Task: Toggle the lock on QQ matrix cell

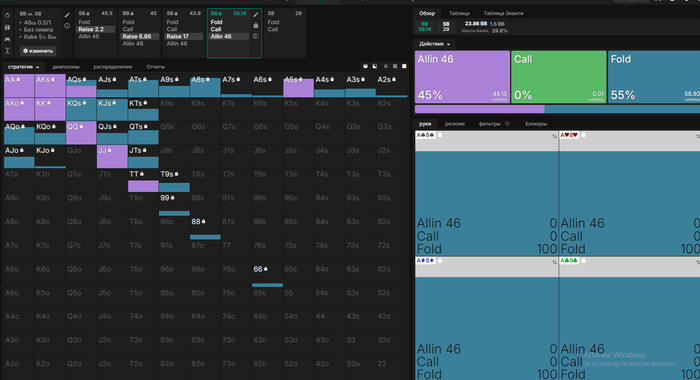Action: pyautogui.click(x=81, y=127)
